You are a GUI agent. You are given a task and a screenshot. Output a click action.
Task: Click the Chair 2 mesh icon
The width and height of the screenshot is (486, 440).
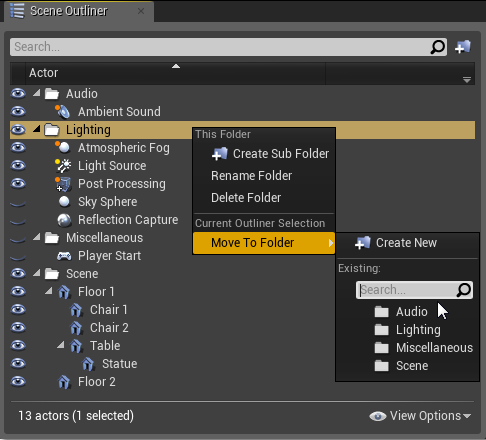coord(76,328)
